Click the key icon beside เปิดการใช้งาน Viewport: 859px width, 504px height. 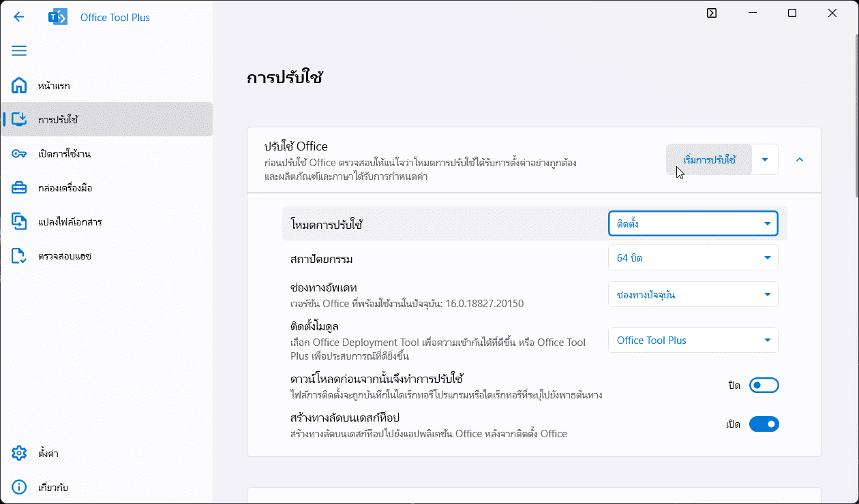click(19, 154)
